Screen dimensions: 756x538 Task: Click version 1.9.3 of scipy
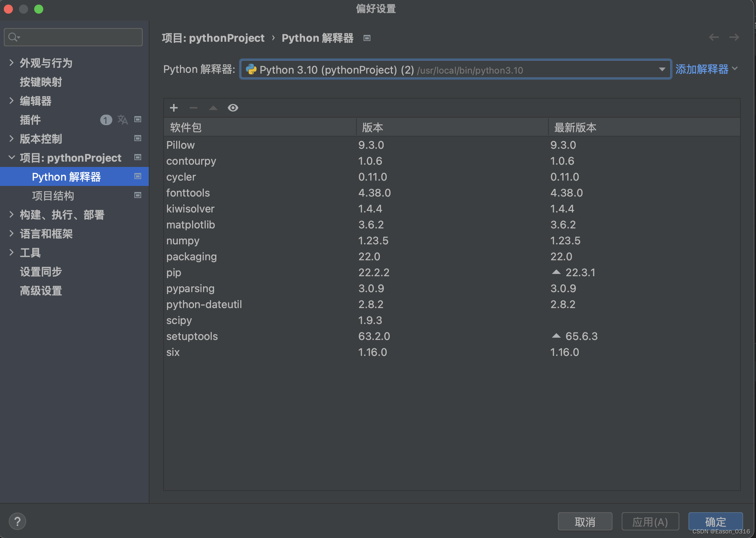(x=370, y=320)
